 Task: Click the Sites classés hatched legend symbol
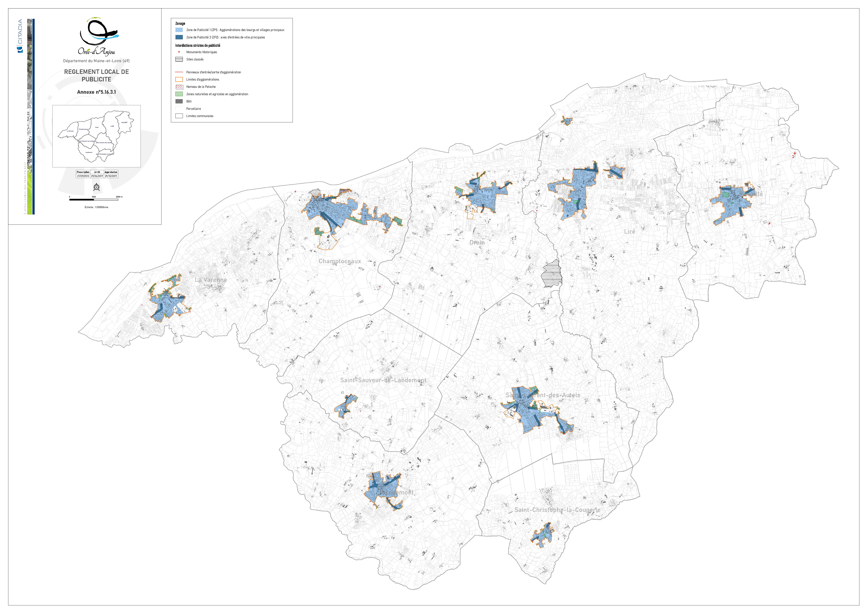[179, 59]
